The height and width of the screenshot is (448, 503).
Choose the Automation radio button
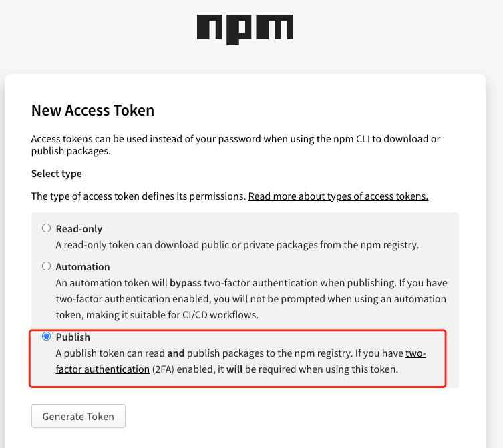point(47,266)
